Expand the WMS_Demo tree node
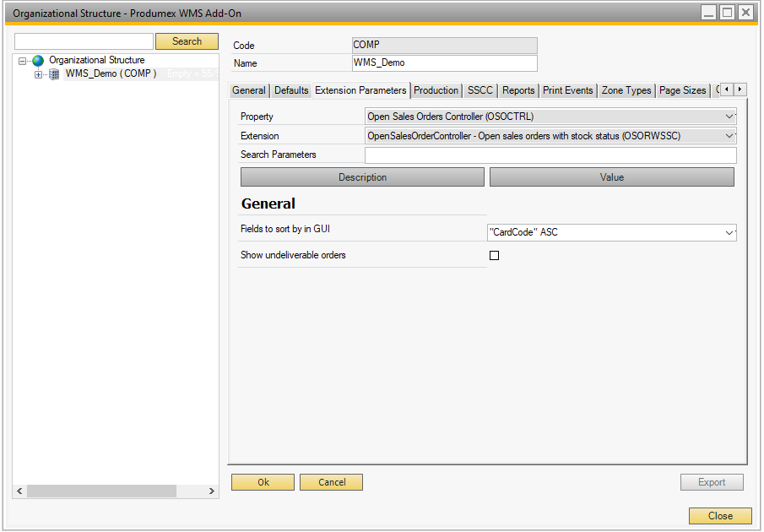Screen dimensions: 764x532 pos(38,74)
